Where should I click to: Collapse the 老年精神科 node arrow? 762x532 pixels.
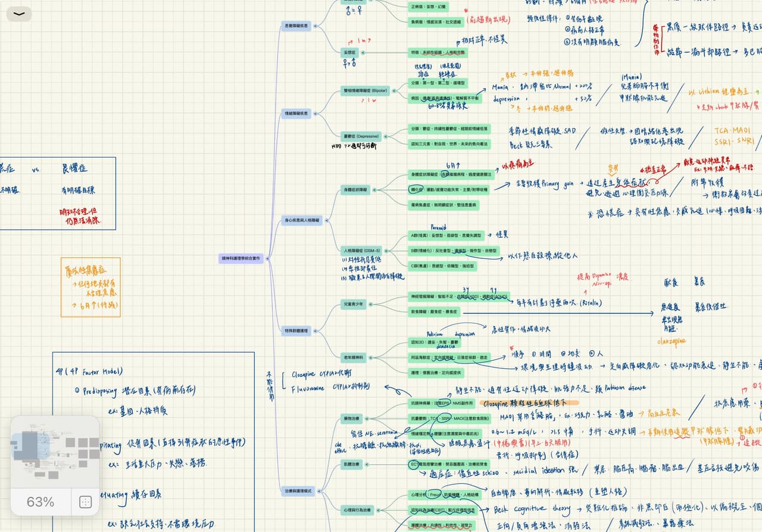(369, 357)
